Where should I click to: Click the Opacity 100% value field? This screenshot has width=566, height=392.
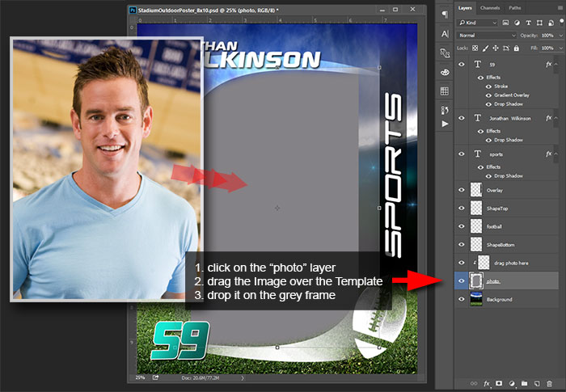[549, 36]
